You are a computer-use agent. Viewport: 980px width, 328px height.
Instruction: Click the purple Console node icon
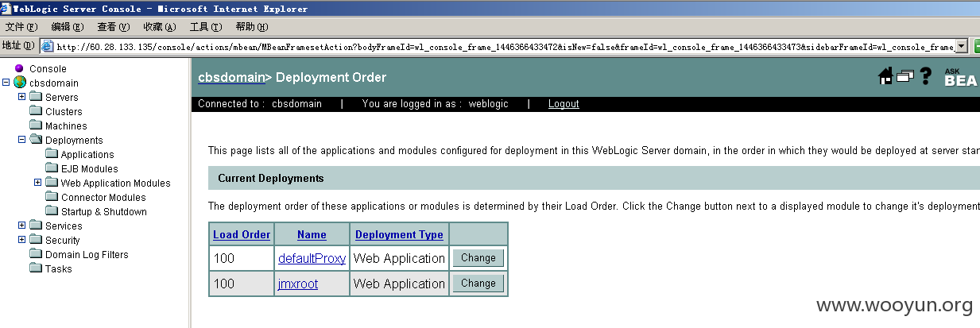[x=20, y=68]
